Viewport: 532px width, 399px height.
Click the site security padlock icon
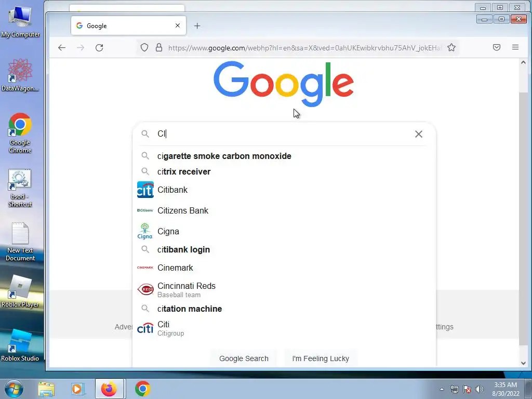159,47
